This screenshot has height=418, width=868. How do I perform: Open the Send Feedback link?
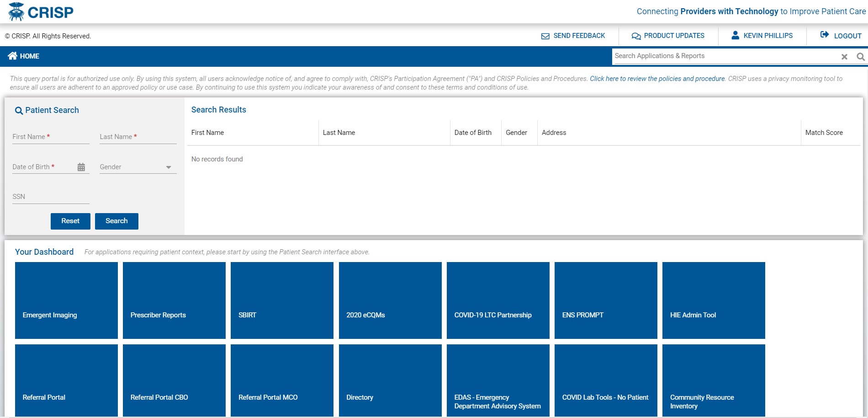[573, 36]
